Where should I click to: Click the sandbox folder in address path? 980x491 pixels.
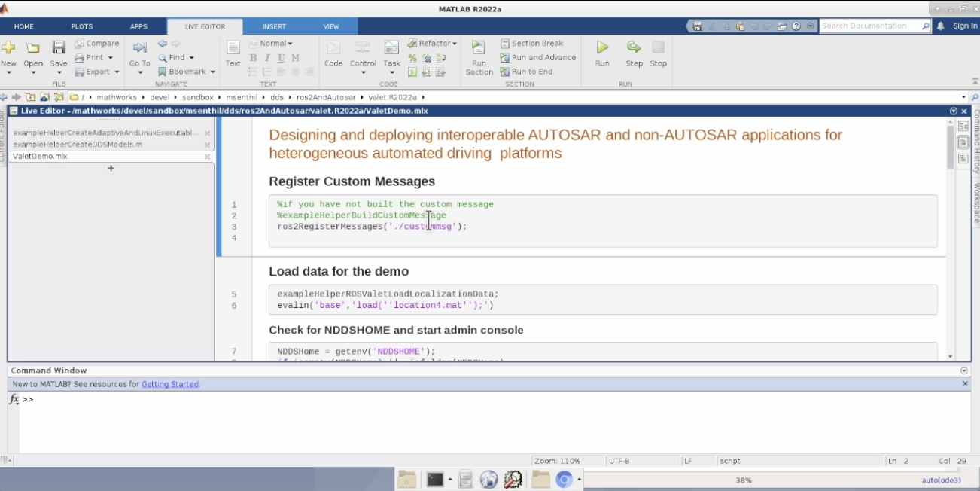click(x=197, y=97)
